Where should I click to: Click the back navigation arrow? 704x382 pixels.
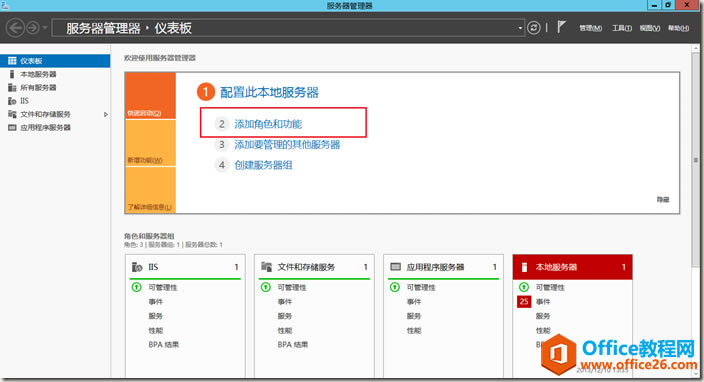pos(15,28)
